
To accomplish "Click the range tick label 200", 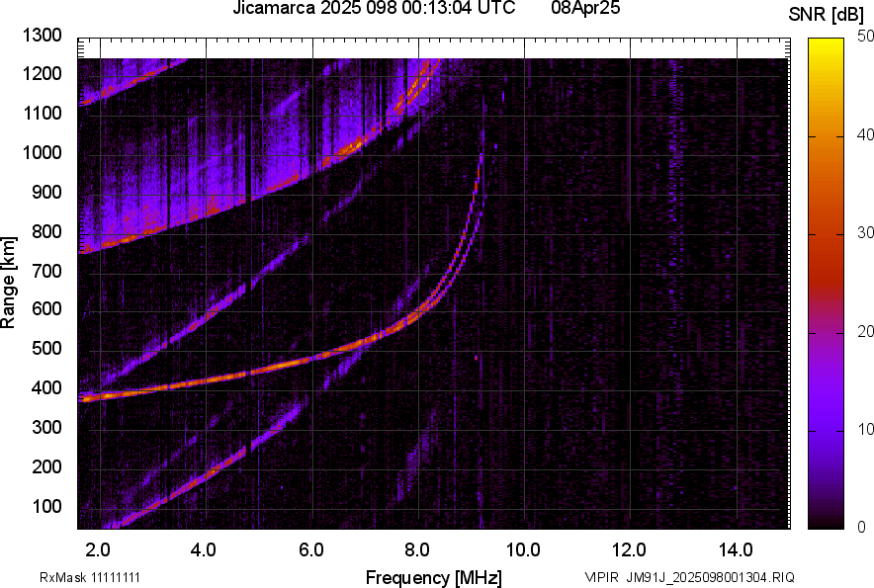I will [46, 466].
